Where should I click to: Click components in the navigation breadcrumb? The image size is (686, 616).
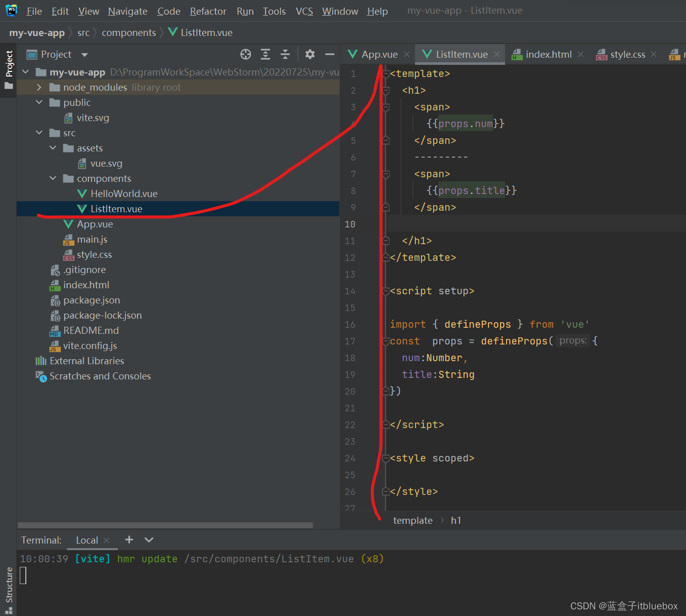pos(129,33)
